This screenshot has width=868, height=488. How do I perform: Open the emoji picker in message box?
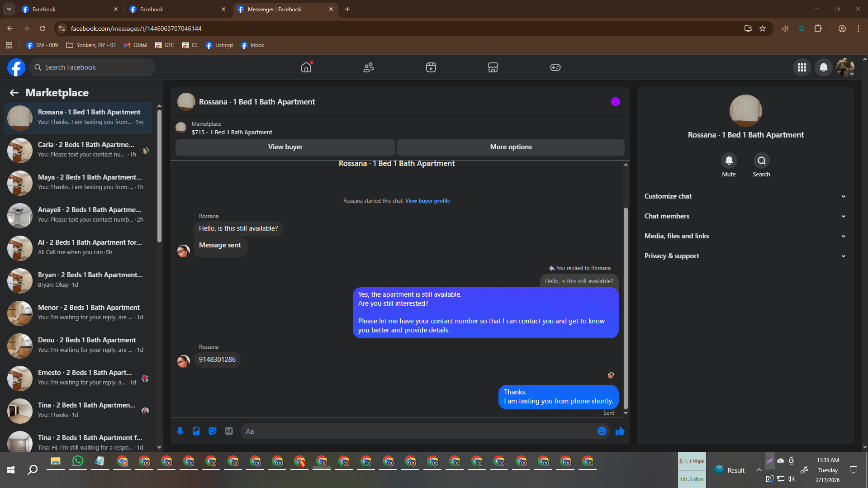(x=602, y=431)
